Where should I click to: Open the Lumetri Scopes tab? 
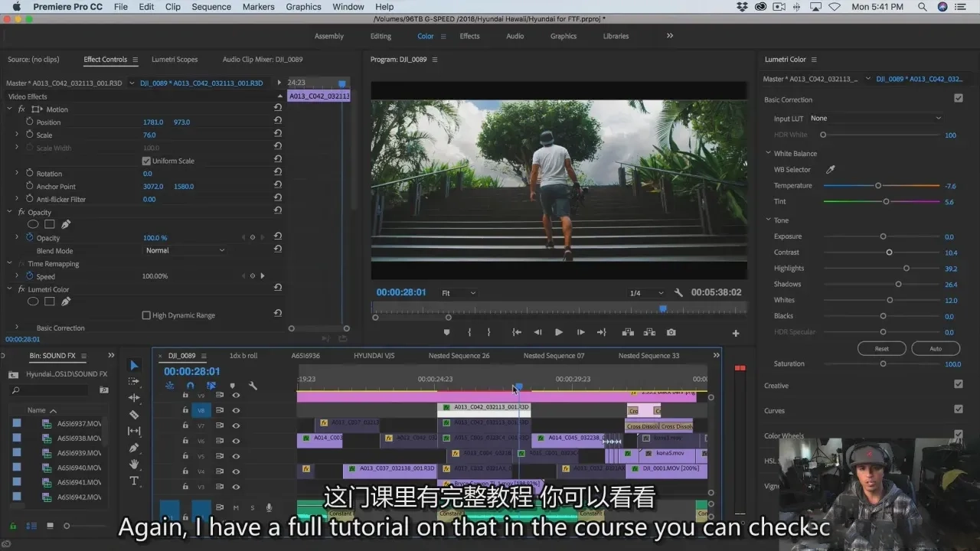[x=175, y=59]
